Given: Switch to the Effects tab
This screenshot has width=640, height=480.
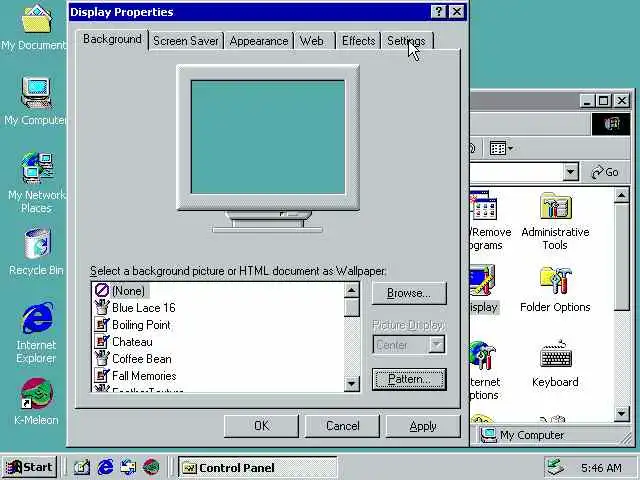Looking at the screenshot, I should coord(358,41).
